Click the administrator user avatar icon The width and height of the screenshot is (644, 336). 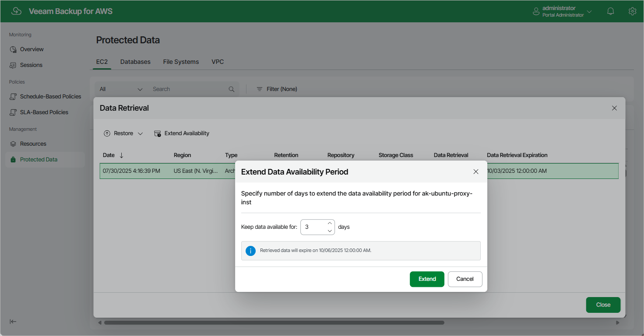point(536,11)
